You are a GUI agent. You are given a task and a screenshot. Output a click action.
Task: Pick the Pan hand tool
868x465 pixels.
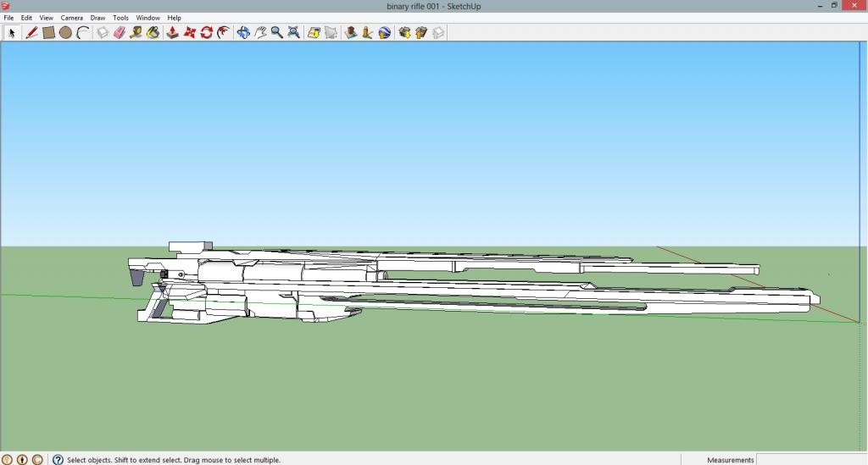pyautogui.click(x=260, y=33)
